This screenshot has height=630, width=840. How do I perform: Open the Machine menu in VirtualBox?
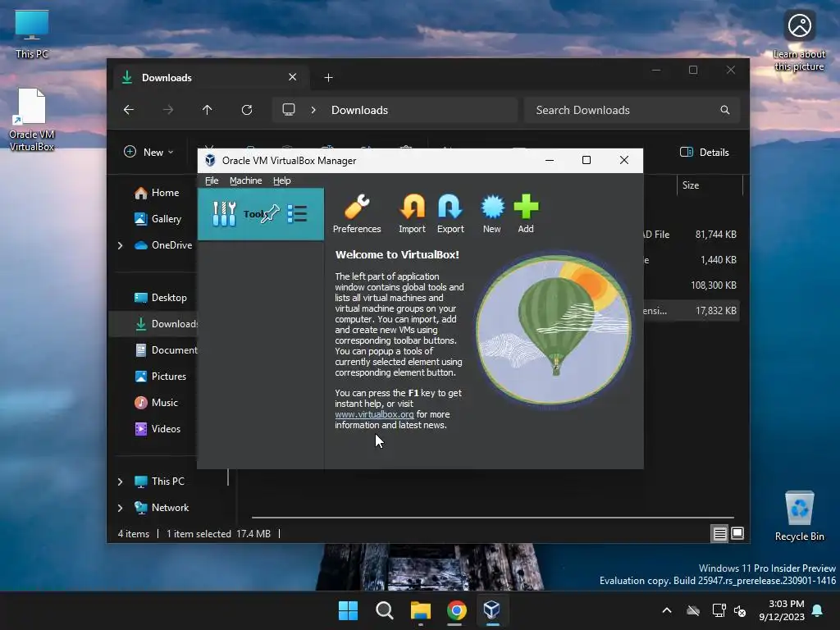click(x=246, y=180)
